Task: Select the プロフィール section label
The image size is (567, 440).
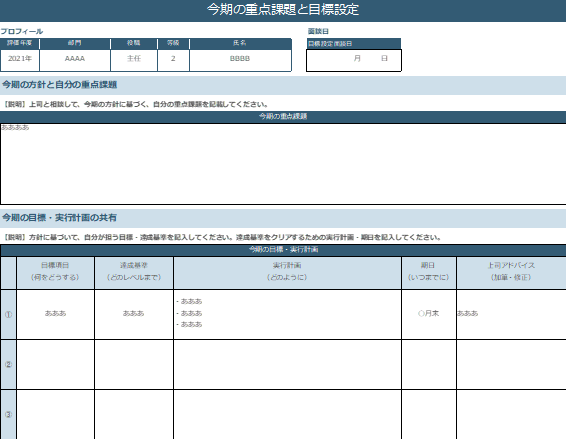Action: 22,31
